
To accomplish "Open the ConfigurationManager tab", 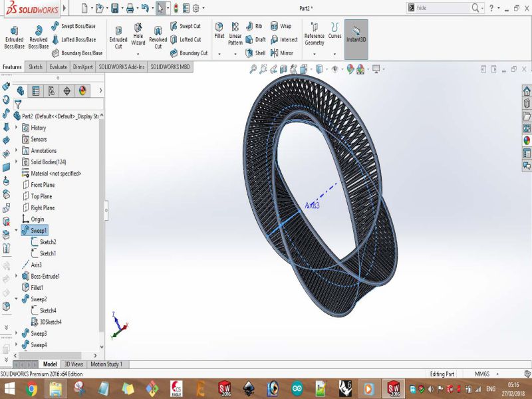I will click(x=51, y=91).
